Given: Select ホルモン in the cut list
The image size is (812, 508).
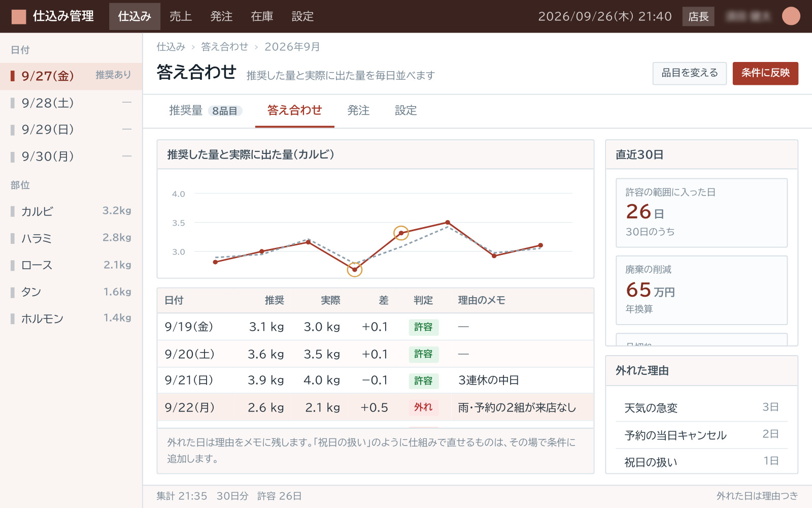Looking at the screenshot, I should (71, 319).
